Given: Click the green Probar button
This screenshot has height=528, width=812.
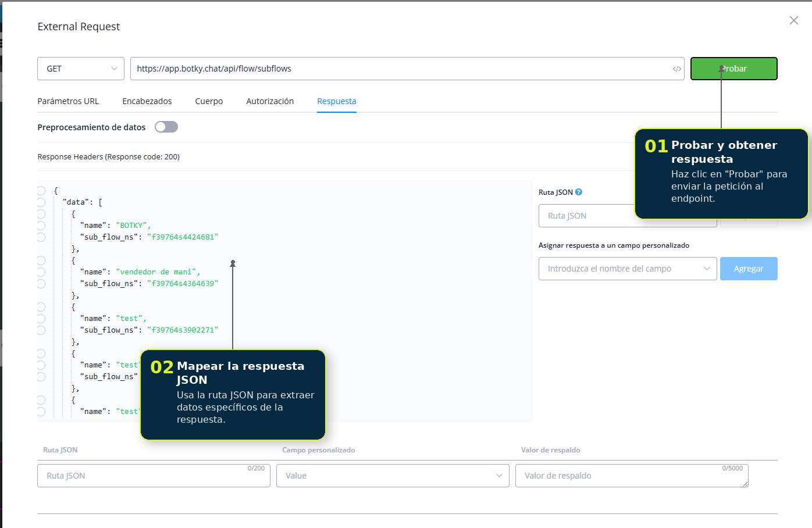Looking at the screenshot, I should [734, 69].
